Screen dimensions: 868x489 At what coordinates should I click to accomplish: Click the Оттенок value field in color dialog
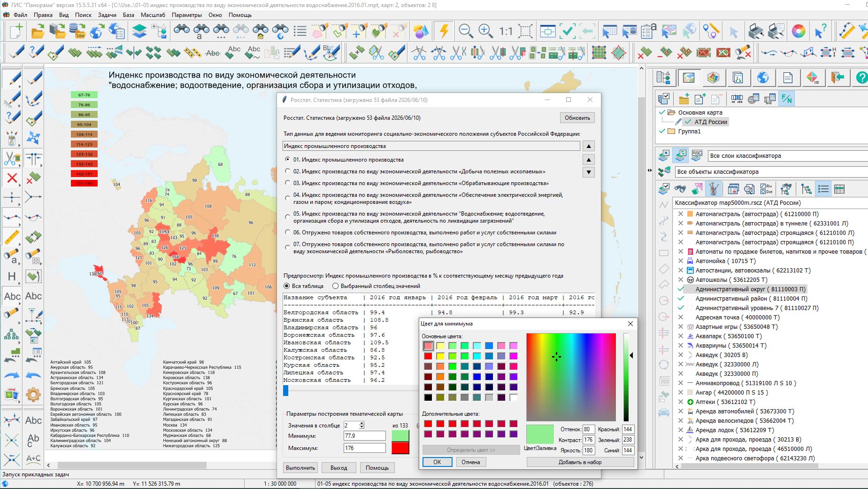pyautogui.click(x=588, y=429)
